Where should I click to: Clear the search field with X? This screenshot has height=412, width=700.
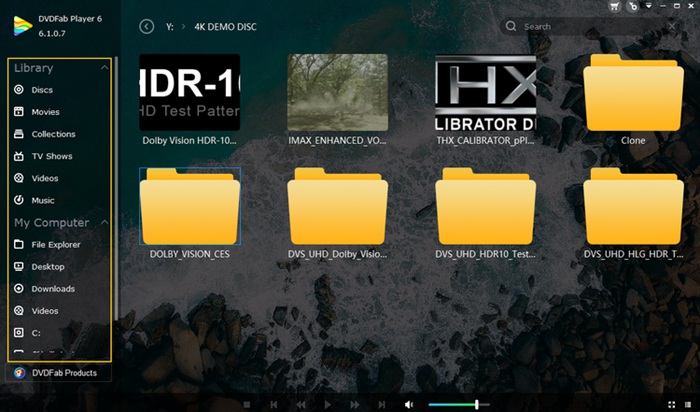tap(672, 26)
